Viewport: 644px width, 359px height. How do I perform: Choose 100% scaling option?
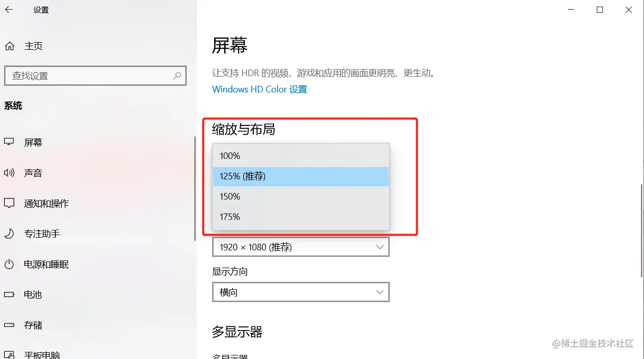coord(301,156)
